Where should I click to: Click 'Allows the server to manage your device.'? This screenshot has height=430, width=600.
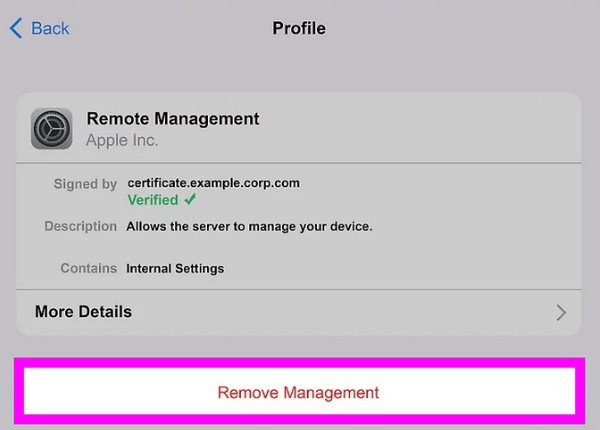point(249,226)
